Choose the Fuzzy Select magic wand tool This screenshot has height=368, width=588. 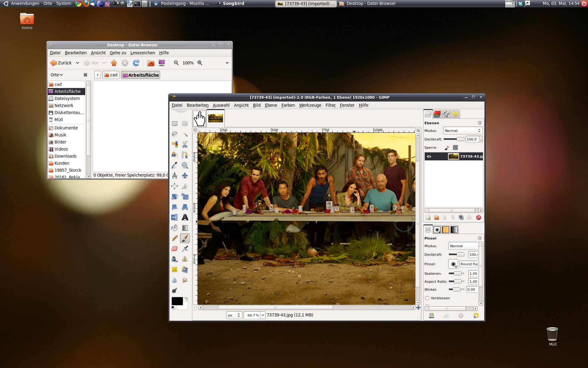[x=185, y=134]
